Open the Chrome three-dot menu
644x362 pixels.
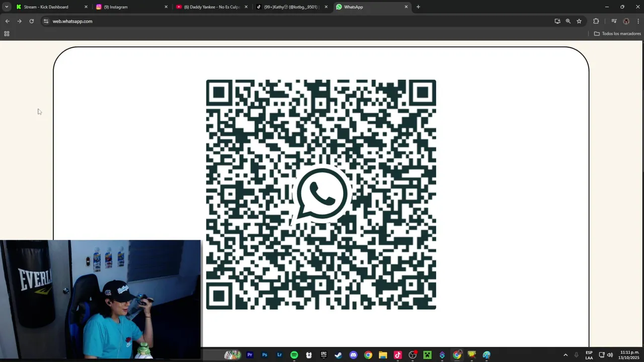638,21
